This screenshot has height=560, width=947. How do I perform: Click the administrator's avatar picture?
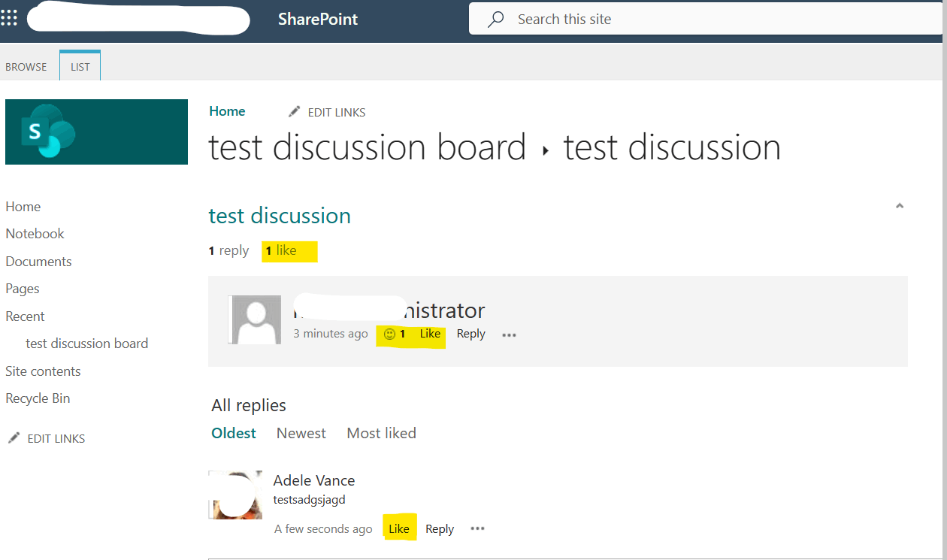pos(254,319)
